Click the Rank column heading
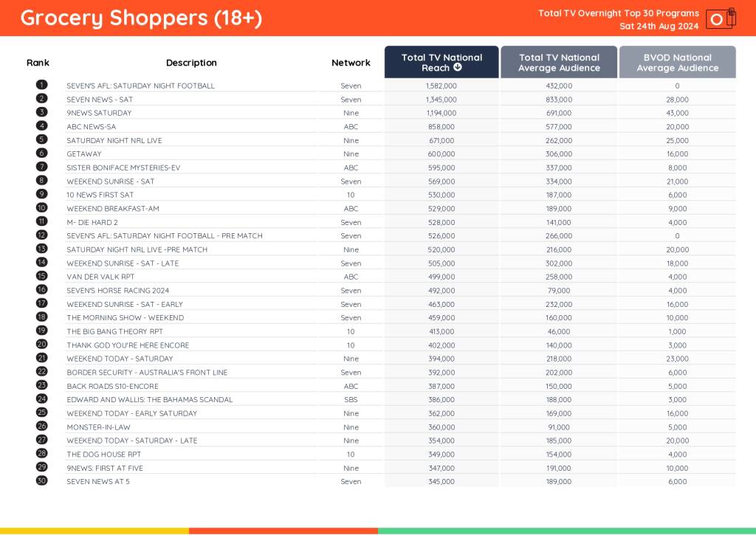 tap(38, 63)
